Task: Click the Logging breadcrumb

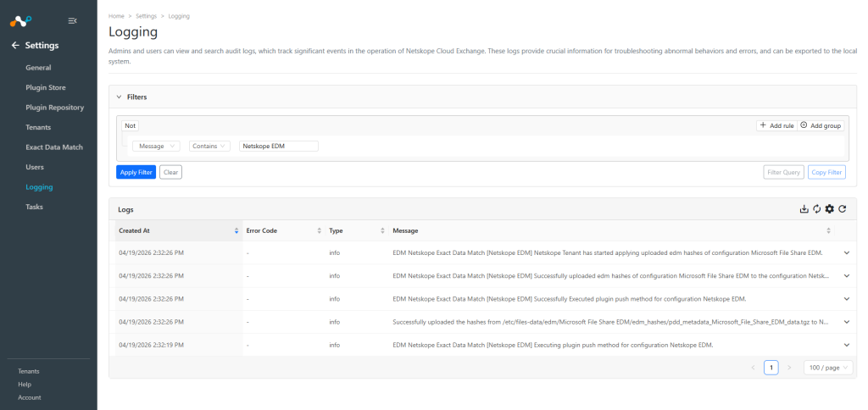Action: click(x=179, y=16)
